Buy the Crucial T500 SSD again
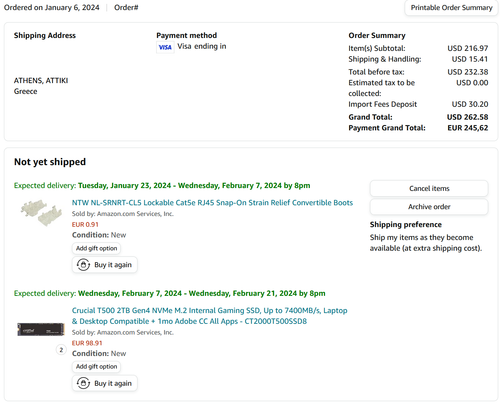 [x=105, y=383]
